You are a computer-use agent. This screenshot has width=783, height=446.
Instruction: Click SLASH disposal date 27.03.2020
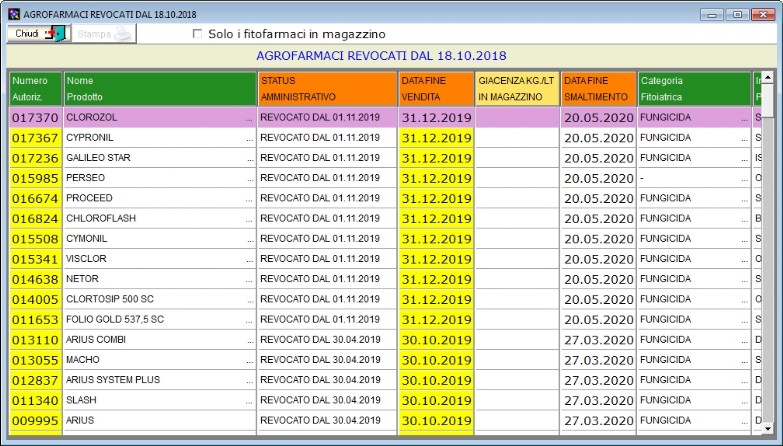[x=599, y=401]
